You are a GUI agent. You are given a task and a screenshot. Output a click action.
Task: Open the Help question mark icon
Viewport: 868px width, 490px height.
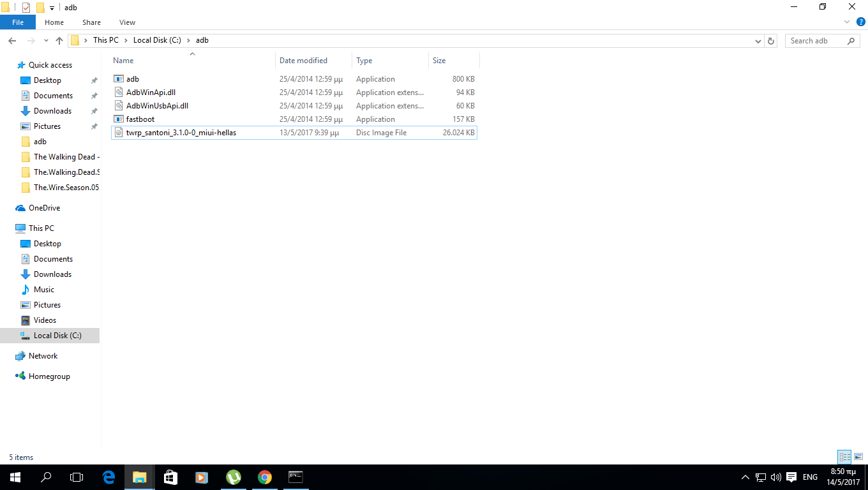(860, 22)
